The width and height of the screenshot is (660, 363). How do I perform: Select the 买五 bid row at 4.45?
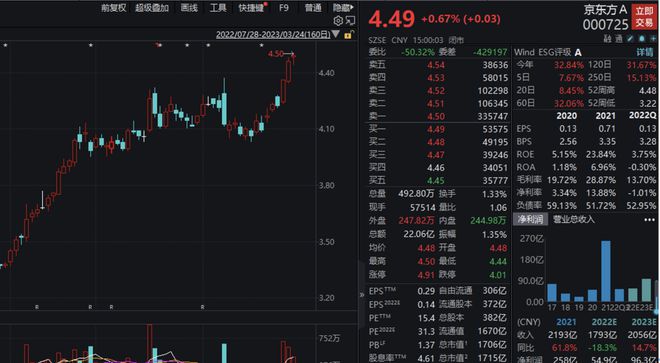[x=438, y=180]
